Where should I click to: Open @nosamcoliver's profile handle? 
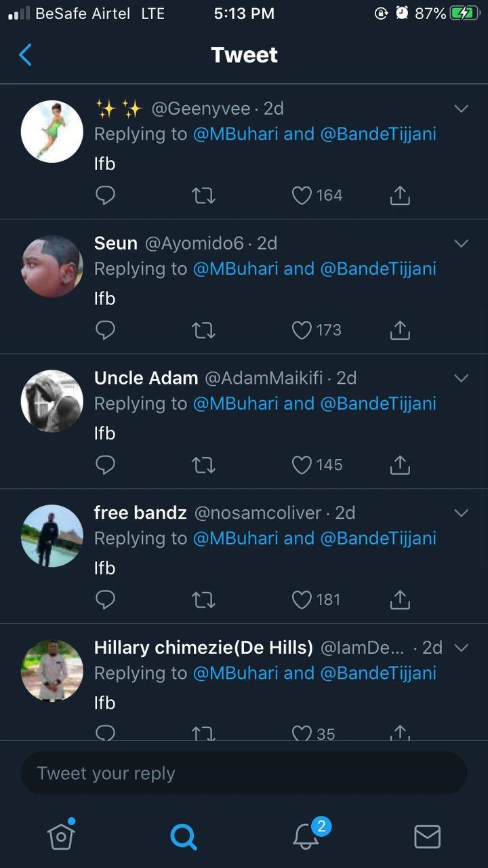click(258, 513)
